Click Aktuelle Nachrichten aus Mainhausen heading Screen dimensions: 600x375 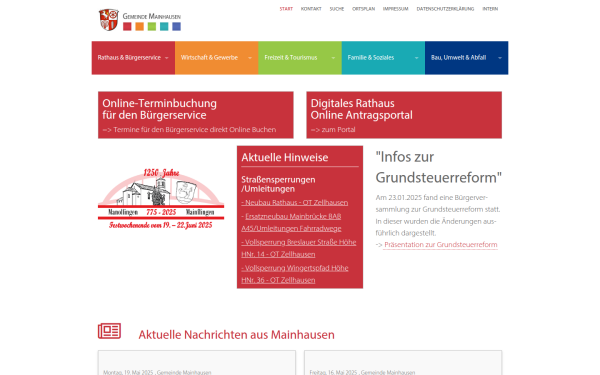(x=236, y=335)
